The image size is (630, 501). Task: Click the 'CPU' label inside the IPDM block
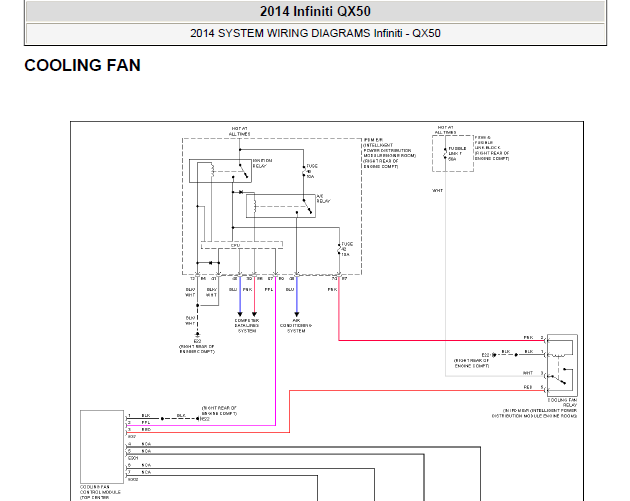[x=235, y=245]
